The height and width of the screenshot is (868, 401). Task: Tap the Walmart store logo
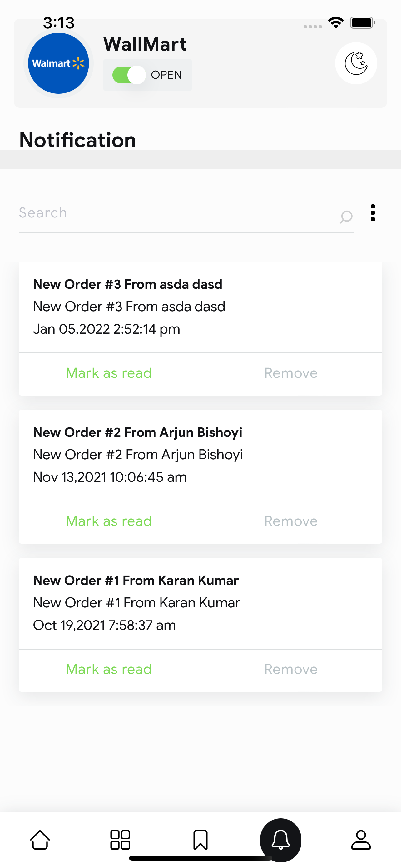pos(58,63)
